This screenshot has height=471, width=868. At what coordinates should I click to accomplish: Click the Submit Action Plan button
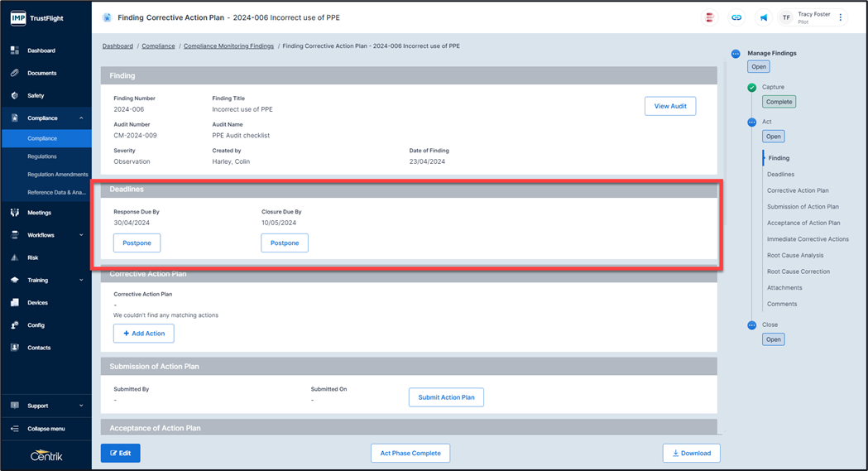(x=446, y=397)
